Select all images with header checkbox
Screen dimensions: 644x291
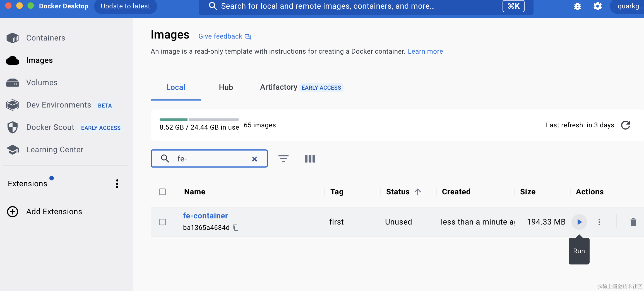click(162, 192)
